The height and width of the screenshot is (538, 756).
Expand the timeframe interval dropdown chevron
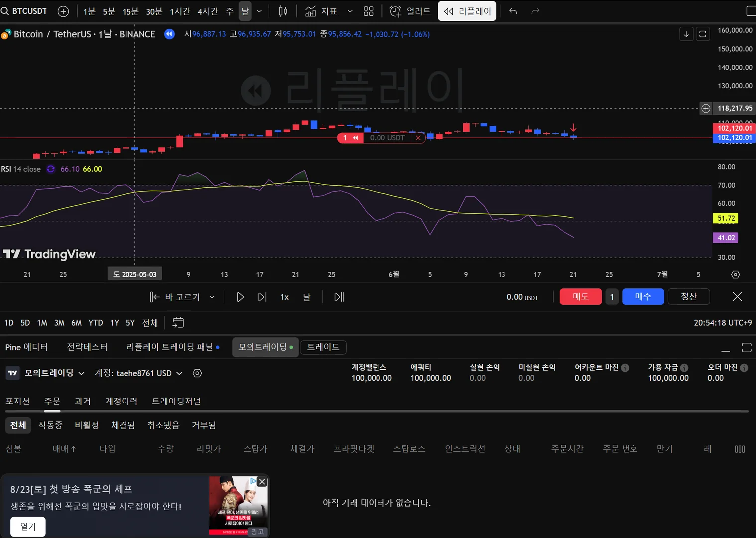click(259, 11)
